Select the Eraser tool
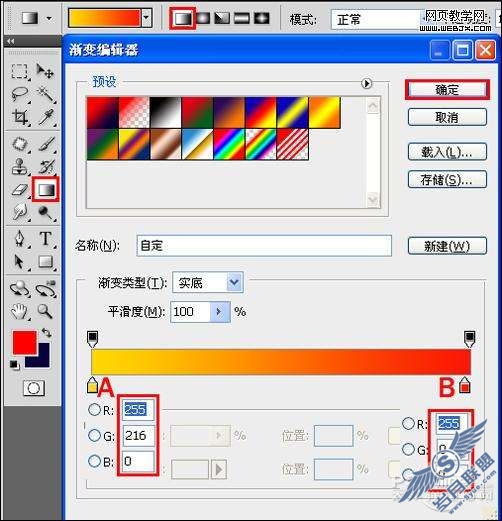 click(19, 190)
